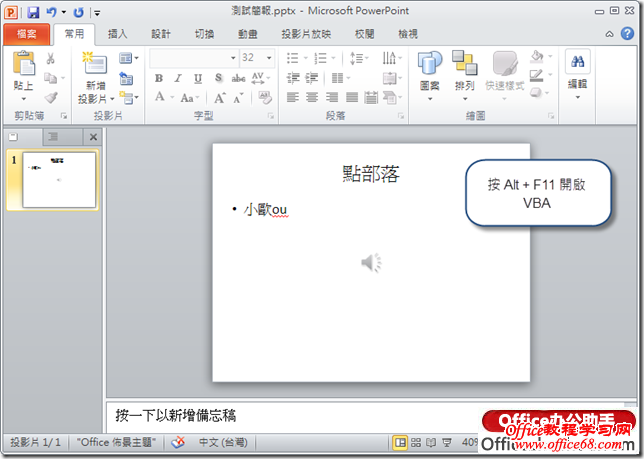Open the 編輯 editing binoculars menu
Screen dimensions: 644x459
pyautogui.click(x=577, y=75)
